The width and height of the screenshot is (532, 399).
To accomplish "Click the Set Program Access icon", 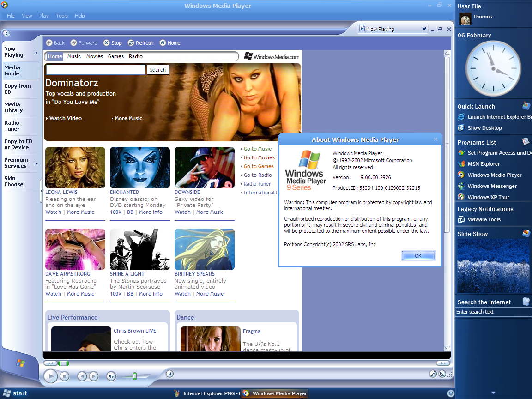I will (461, 153).
